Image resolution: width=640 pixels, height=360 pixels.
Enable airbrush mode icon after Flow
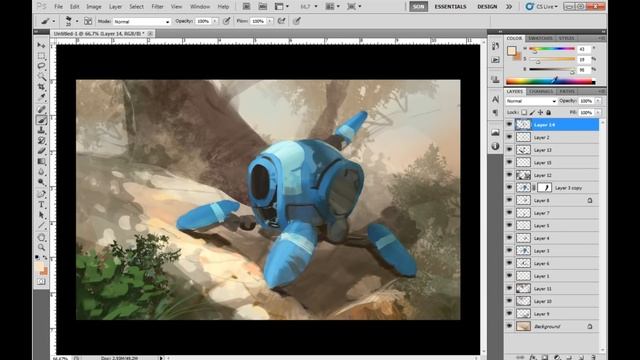click(x=282, y=21)
